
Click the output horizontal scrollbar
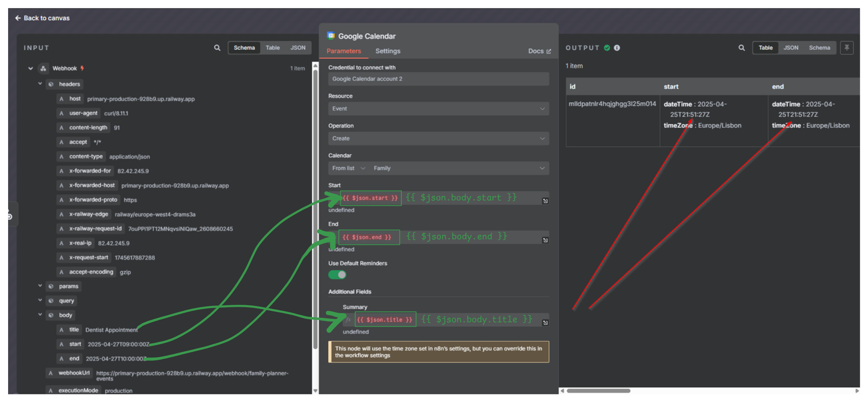(598, 391)
